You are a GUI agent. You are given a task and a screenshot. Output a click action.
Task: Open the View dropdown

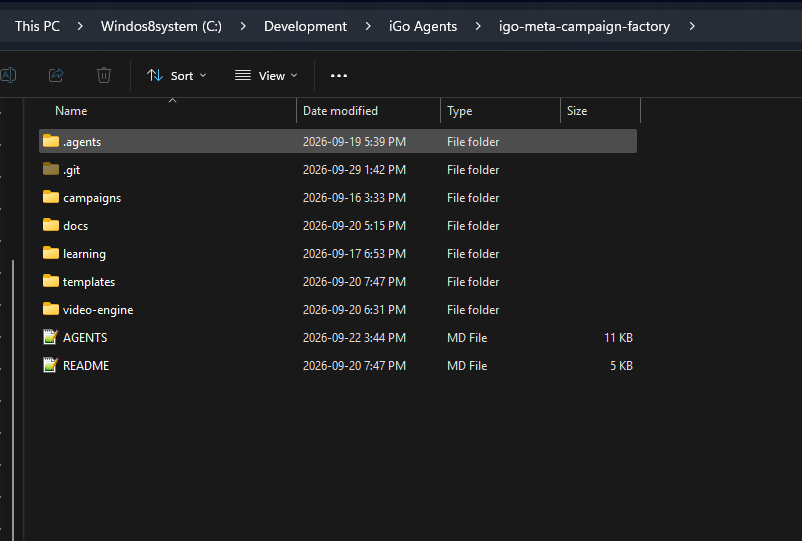pos(266,76)
